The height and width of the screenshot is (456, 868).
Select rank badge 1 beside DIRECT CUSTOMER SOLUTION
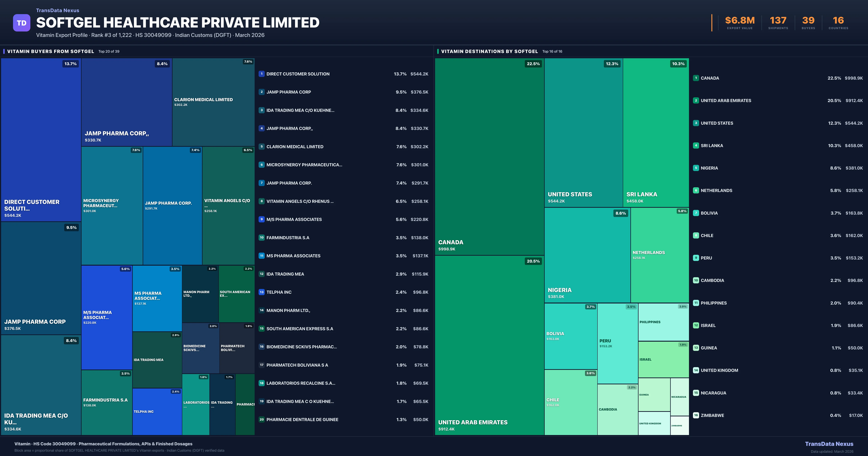(x=262, y=73)
